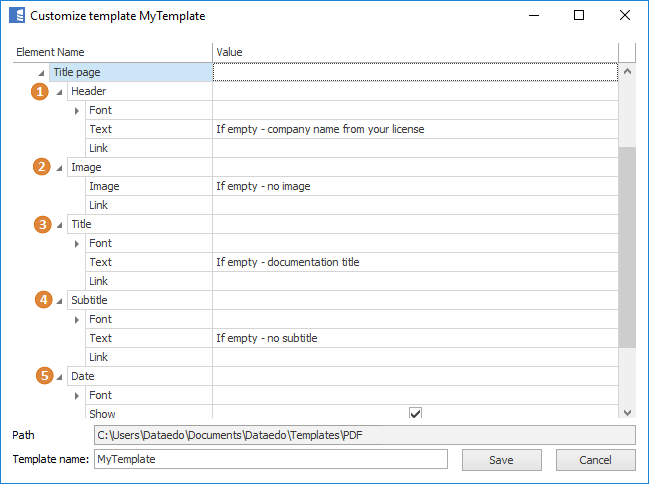Click the Template name input field
This screenshot has width=649, height=484.
[x=270, y=460]
